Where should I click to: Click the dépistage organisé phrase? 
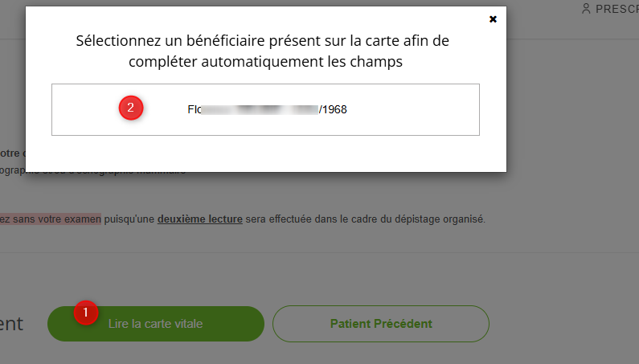444,219
